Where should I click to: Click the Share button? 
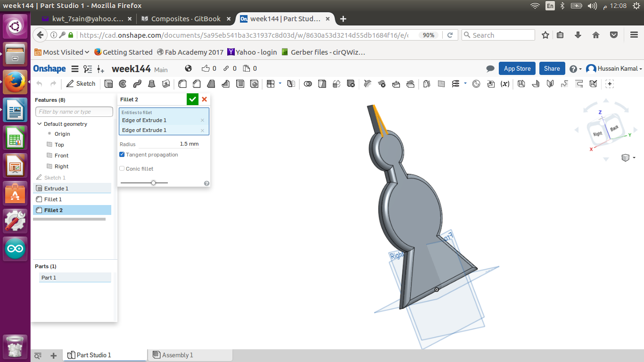click(x=552, y=69)
